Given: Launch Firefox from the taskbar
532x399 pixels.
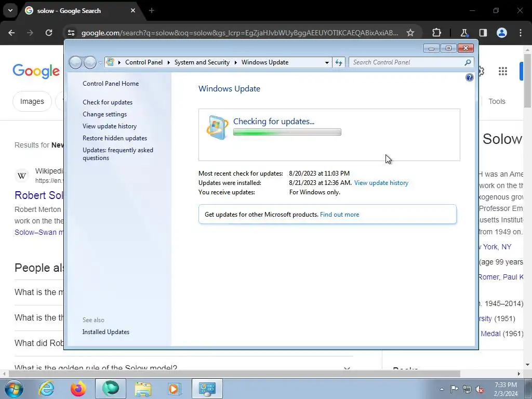Looking at the screenshot, I should click(x=78, y=389).
